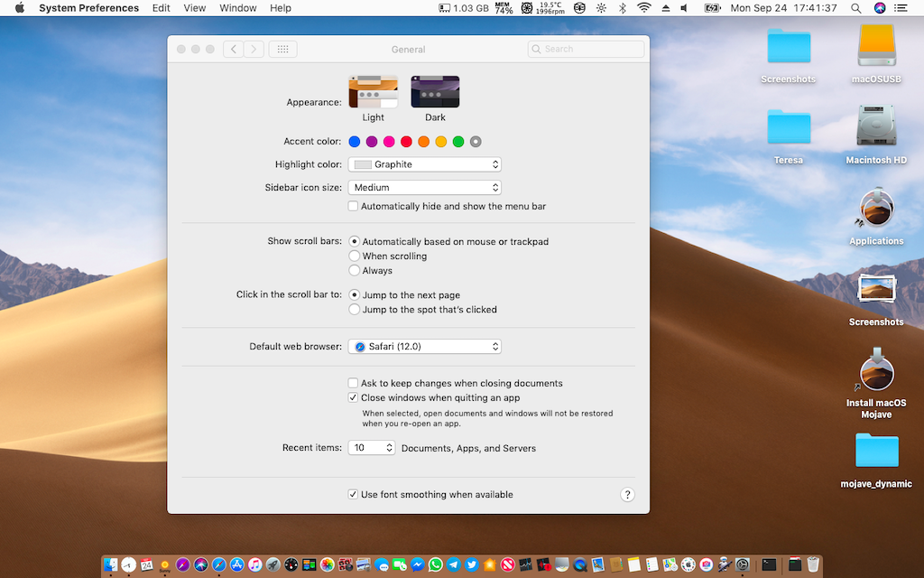924x578 pixels.
Task: Launch the Home app in the Dock
Action: click(x=490, y=564)
